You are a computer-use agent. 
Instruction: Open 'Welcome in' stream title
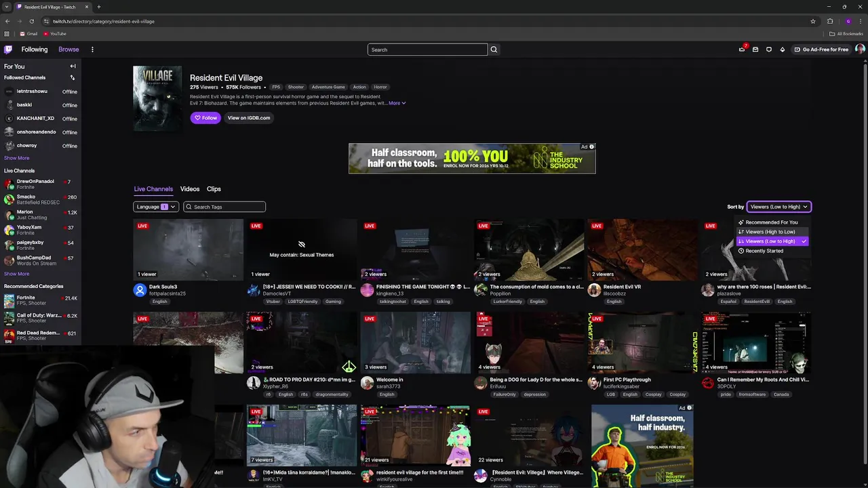pyautogui.click(x=390, y=380)
